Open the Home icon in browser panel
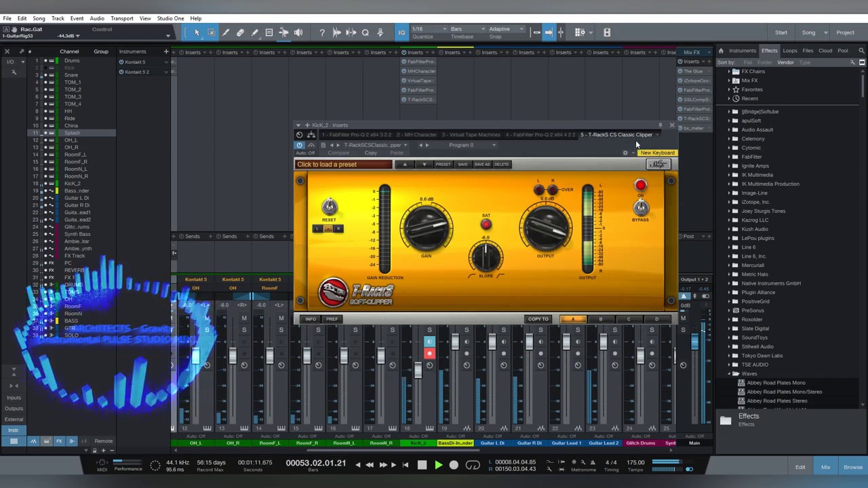Image resolution: width=868 pixels, height=488 pixels. click(721, 51)
